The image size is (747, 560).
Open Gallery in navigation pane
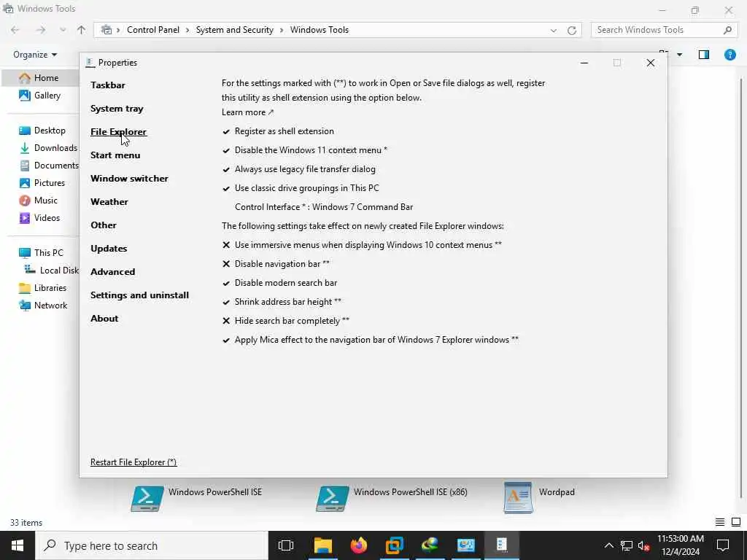41,96
